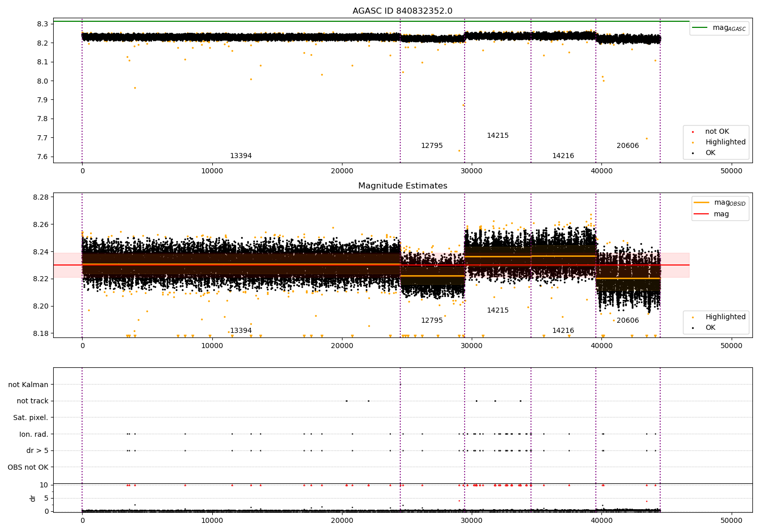
Task: Click the 'Ion. rad.' axis label
Action: [x=34, y=434]
